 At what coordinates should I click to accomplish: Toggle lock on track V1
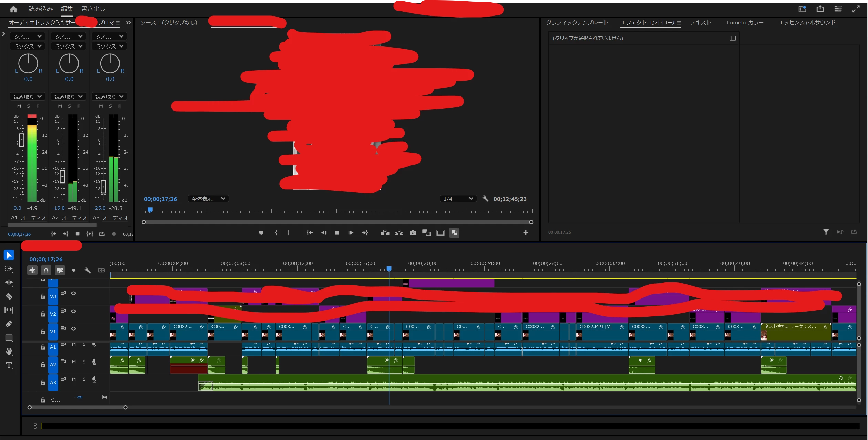pos(43,332)
